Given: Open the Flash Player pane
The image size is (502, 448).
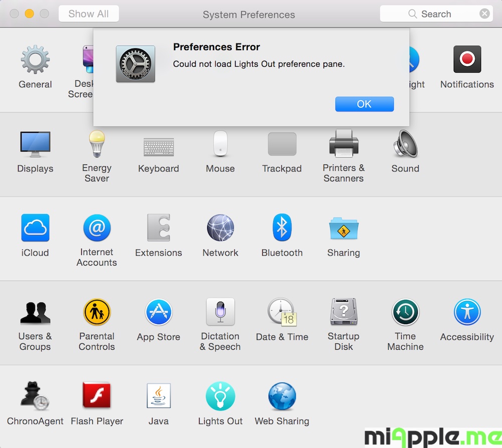Looking at the screenshot, I should 97,397.
